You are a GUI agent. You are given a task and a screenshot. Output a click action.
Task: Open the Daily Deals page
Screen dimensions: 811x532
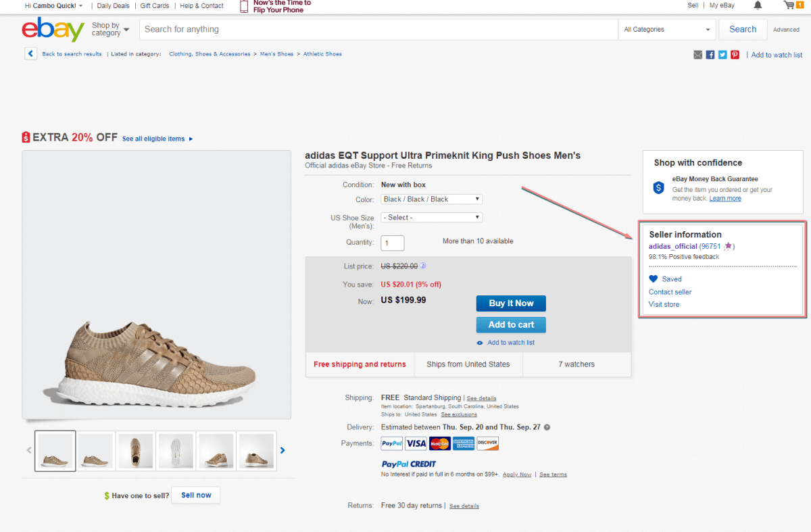(113, 5)
